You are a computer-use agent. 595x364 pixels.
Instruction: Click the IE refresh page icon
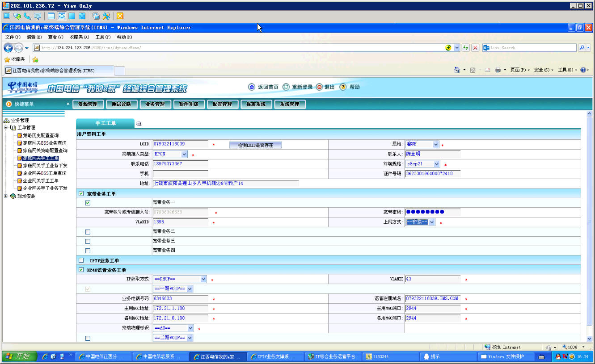click(466, 48)
